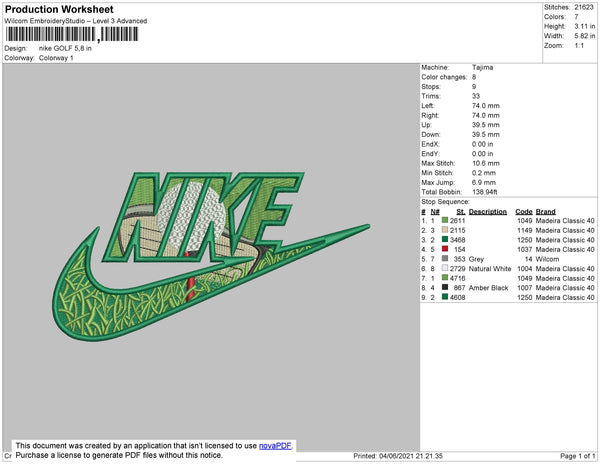Viewport: 600px width, 464px height.
Task: Select 'Wilcom EmbroideryStudio – Level 3 Advanced' text
Action: (76, 21)
